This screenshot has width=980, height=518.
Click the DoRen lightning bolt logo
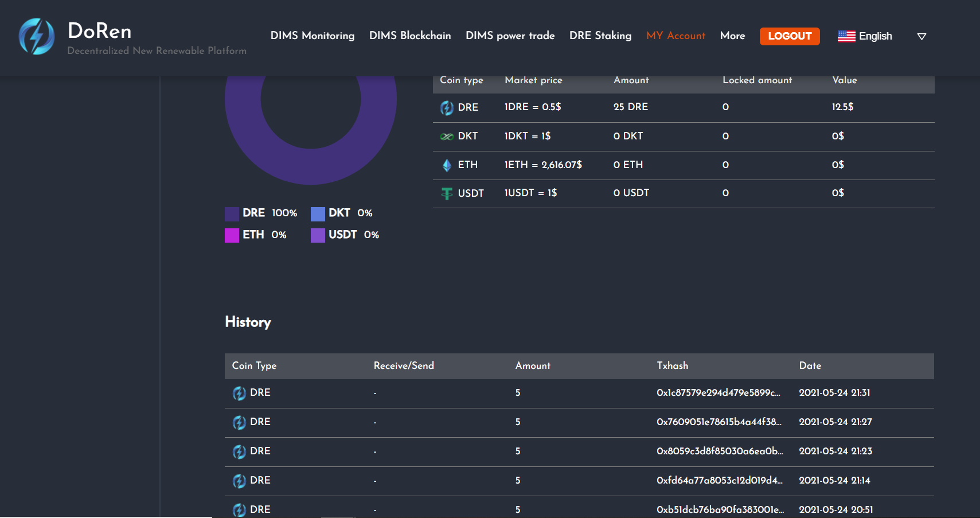click(37, 36)
